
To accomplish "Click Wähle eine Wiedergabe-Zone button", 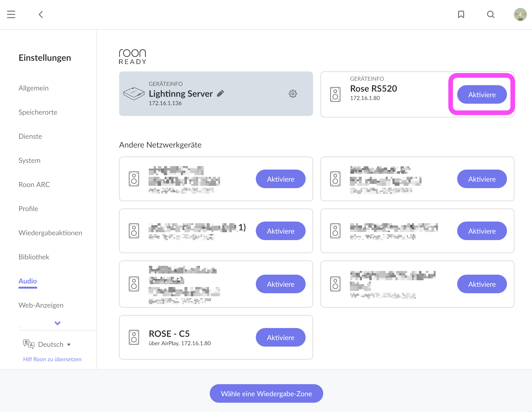I will [266, 393].
